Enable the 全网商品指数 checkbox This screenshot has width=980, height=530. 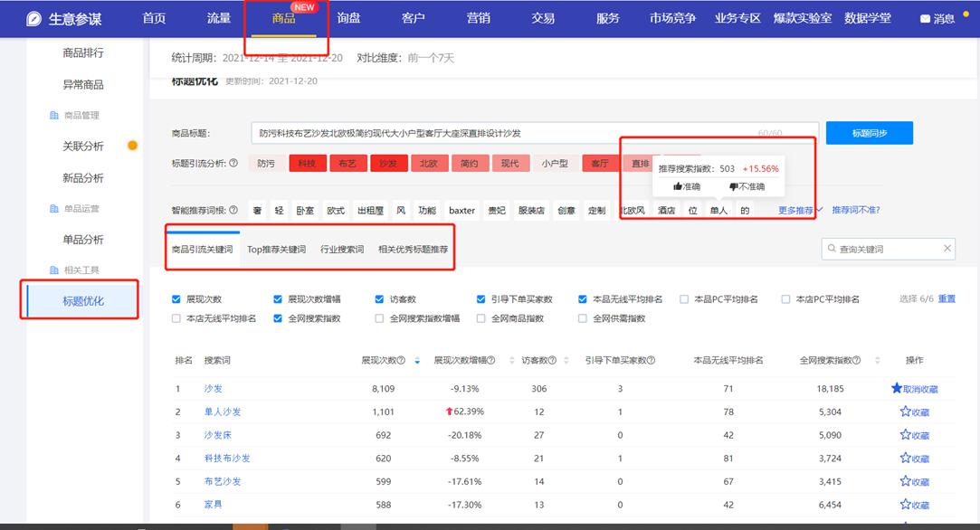480,317
